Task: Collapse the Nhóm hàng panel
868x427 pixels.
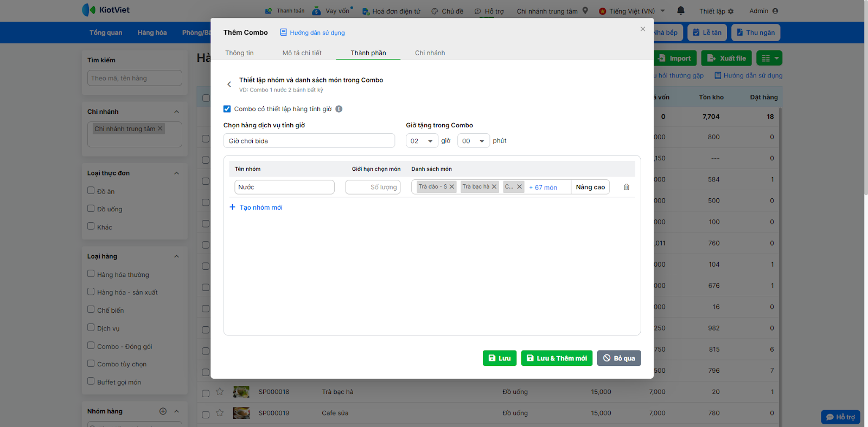Action: pos(176,411)
